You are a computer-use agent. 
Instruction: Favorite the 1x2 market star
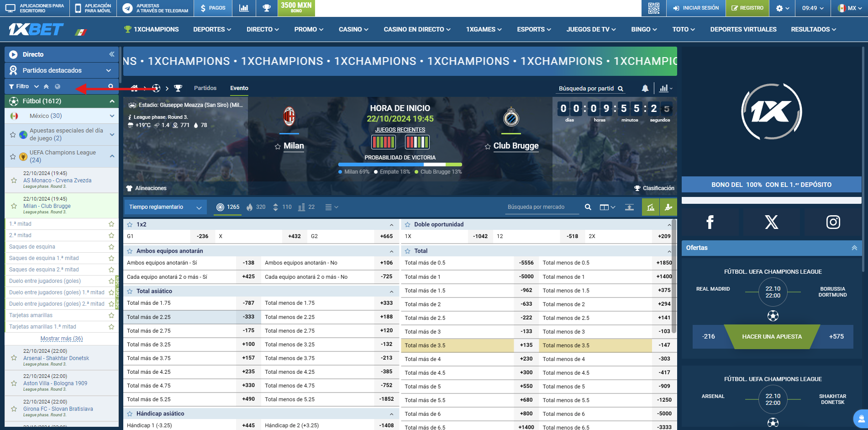130,224
